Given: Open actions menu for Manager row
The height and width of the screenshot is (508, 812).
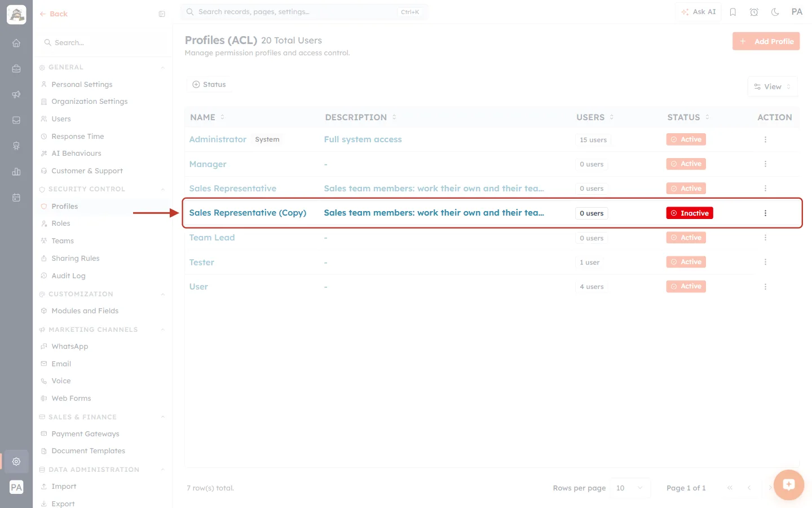Looking at the screenshot, I should (765, 164).
